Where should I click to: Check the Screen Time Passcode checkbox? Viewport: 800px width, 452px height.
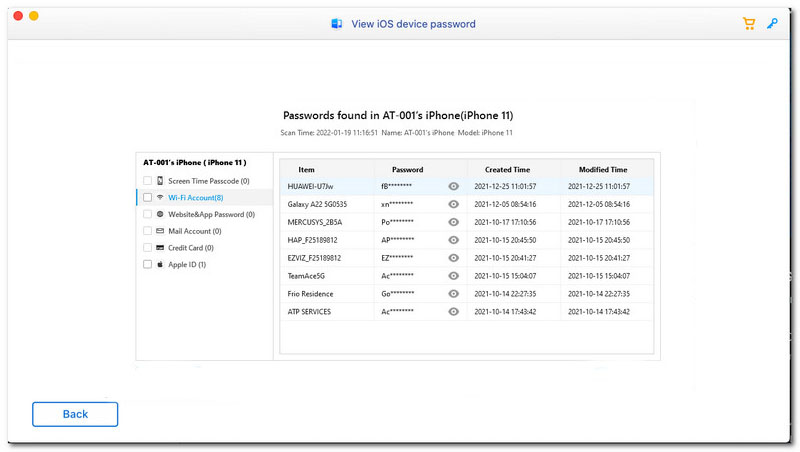(148, 181)
